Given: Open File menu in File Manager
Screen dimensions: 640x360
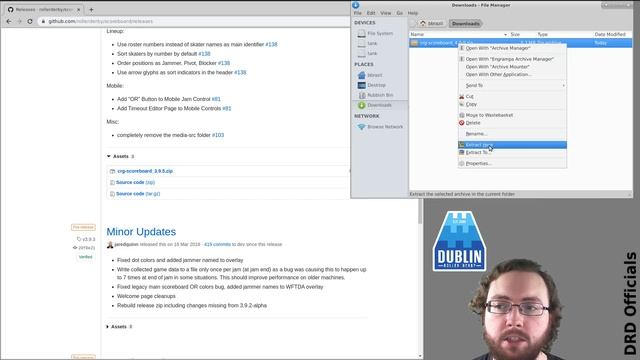Looking at the screenshot, I should pyautogui.click(x=358, y=13).
